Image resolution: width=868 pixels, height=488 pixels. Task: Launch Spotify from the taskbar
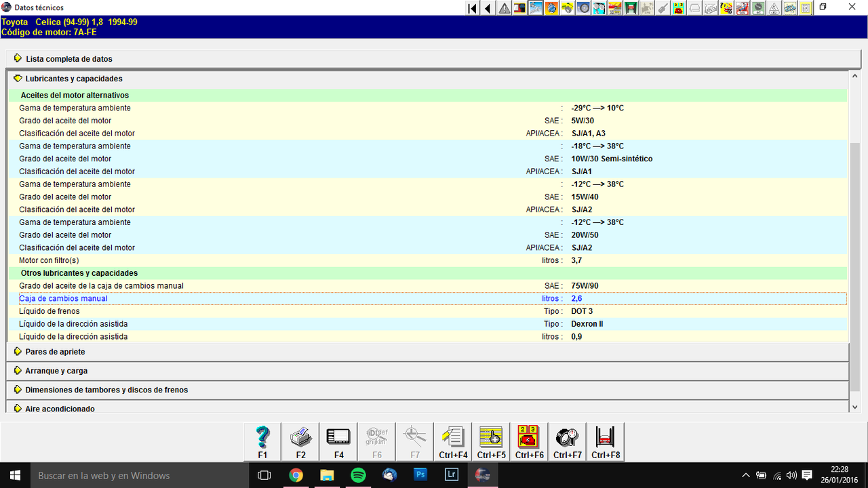tap(358, 475)
